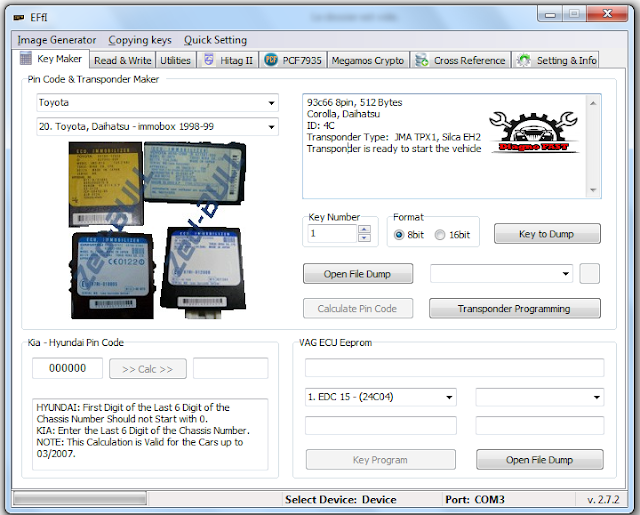Expand the empty dropdown right of EDC 15
This screenshot has width=640, height=515.
point(596,397)
